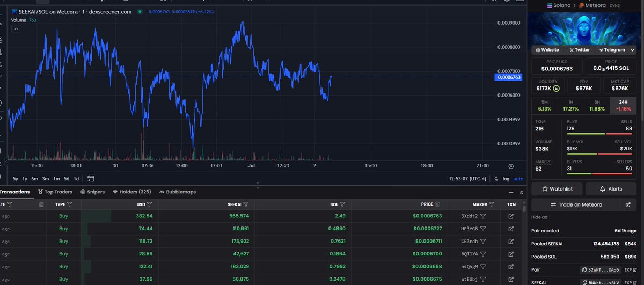Toggle auto scale on chart
The width and height of the screenshot is (644, 285).
(518, 179)
